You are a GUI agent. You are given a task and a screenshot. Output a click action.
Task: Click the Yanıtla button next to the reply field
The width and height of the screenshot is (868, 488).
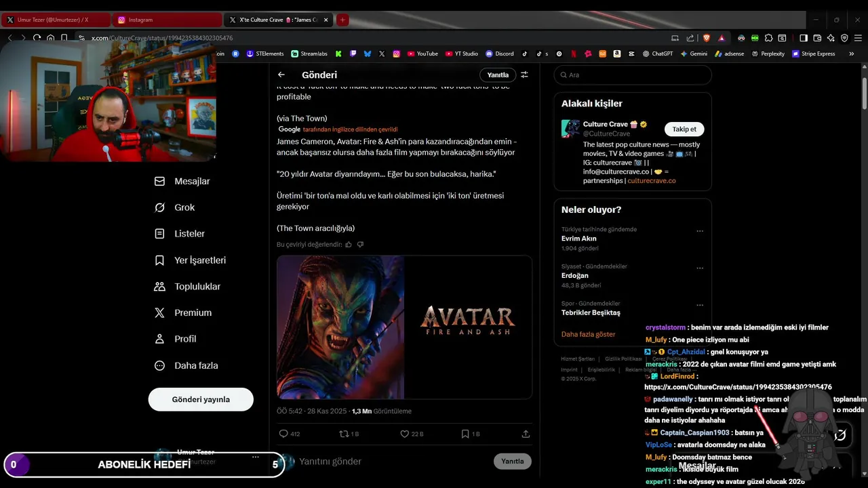coord(513,461)
